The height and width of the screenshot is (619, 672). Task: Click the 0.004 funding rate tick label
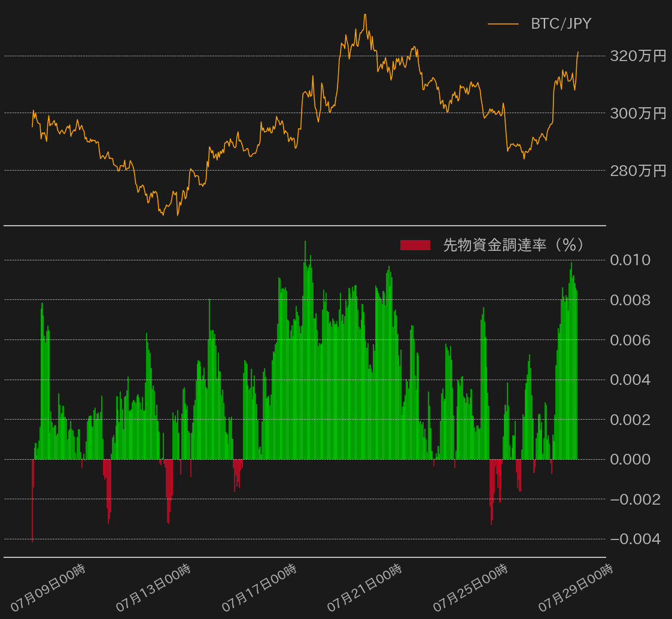[630, 380]
